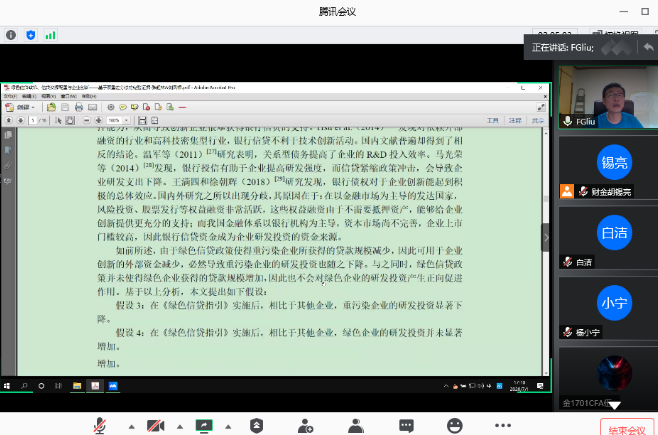Open the emoji reactions icon
The height and width of the screenshot is (435, 658).
(x=455, y=426)
